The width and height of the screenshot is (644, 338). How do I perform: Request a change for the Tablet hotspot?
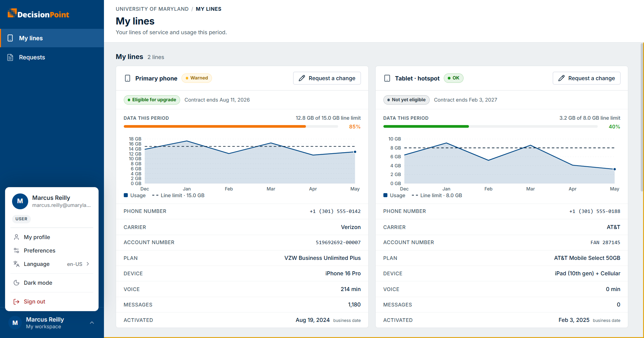point(587,78)
